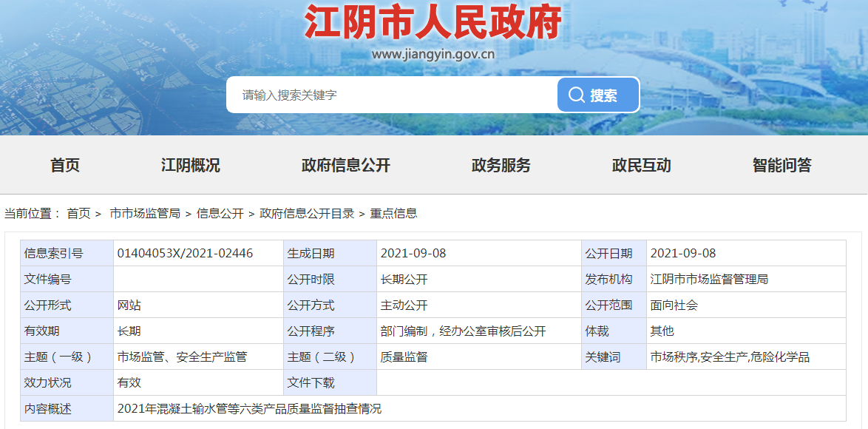This screenshot has width=868, height=429.
Task: Open 政府信息公开目录 breadcrumb link
Action: click(307, 214)
